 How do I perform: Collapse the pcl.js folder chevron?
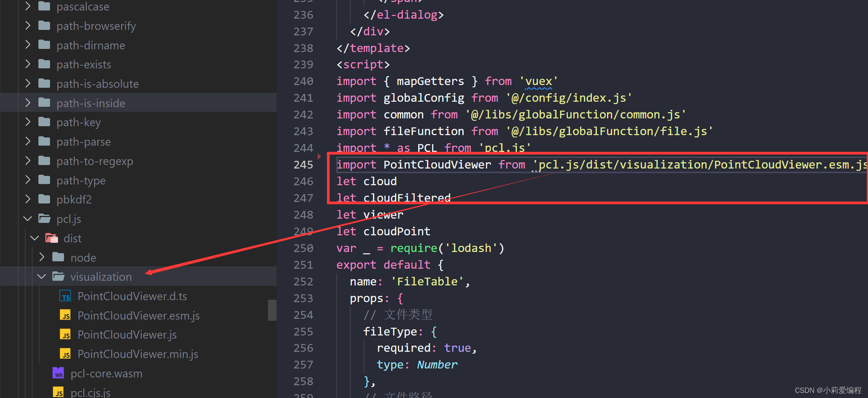pos(28,219)
